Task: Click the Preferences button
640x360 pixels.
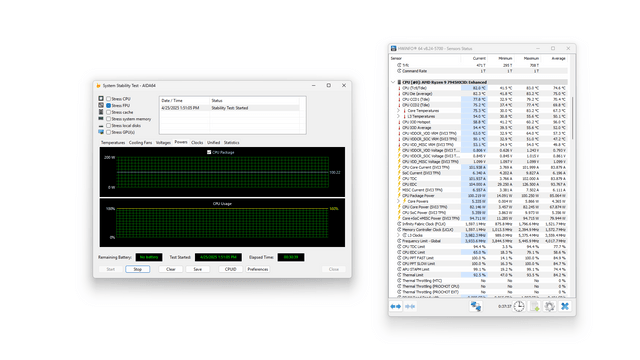Action: pyautogui.click(x=258, y=269)
